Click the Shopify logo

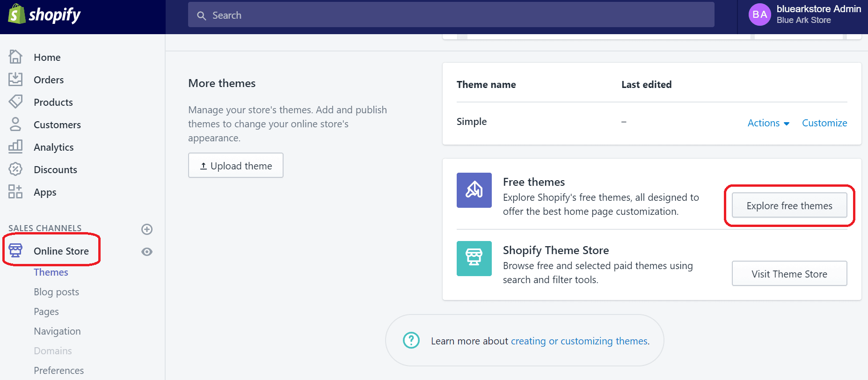pyautogui.click(x=44, y=15)
